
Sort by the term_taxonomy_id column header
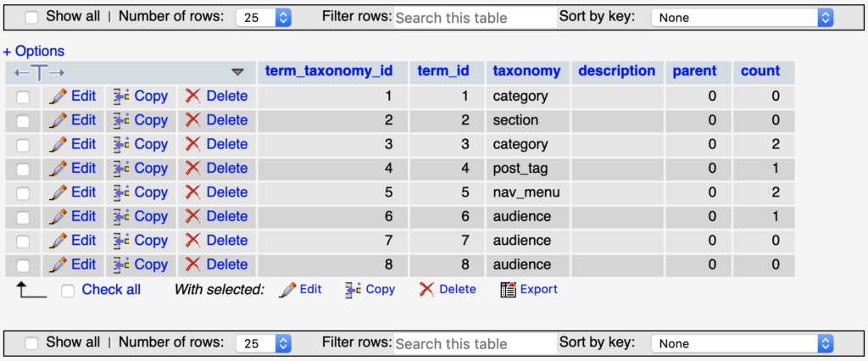coord(329,71)
